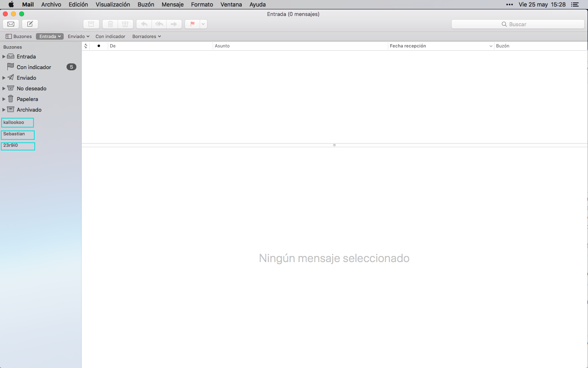This screenshot has height=368, width=588.
Task: Click the Reply All double-arrow icon
Action: click(159, 24)
